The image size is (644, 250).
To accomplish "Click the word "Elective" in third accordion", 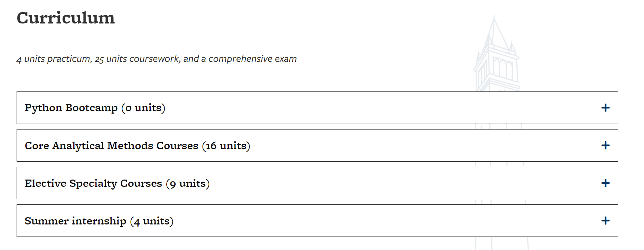I will [x=45, y=183].
